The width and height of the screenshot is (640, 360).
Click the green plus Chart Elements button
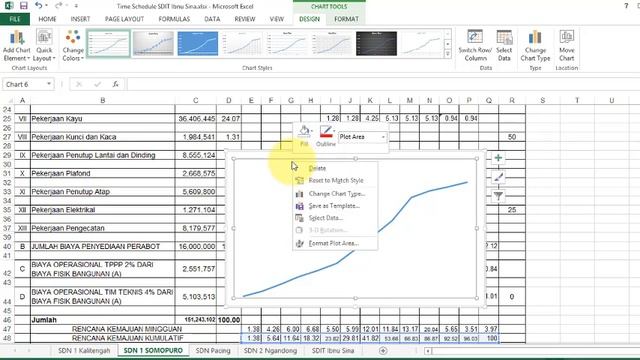click(x=498, y=158)
